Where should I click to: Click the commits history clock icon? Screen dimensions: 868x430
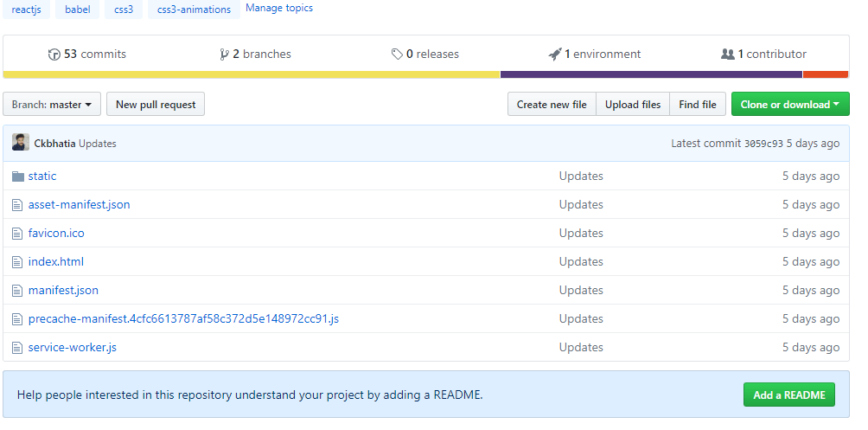54,55
